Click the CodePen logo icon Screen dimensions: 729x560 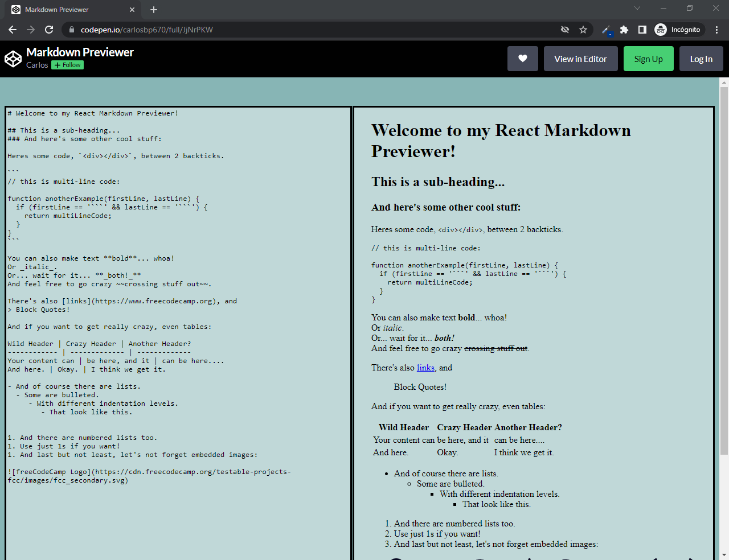13,59
